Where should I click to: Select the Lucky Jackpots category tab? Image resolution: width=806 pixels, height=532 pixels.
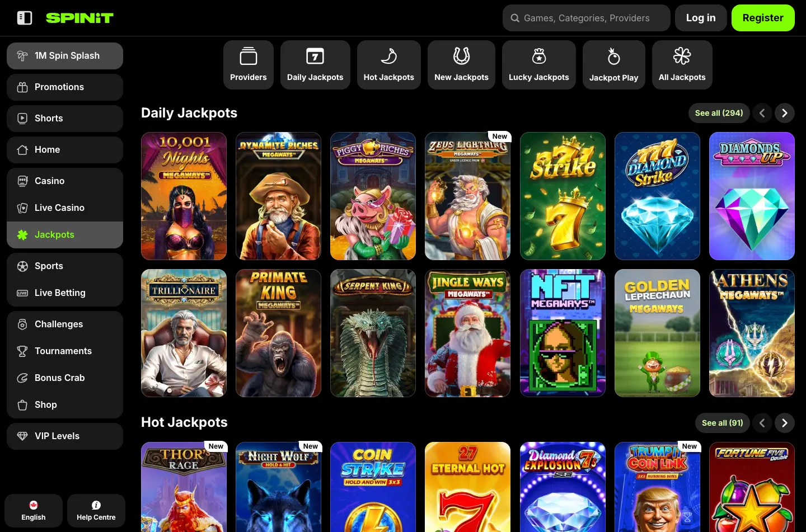pos(539,65)
